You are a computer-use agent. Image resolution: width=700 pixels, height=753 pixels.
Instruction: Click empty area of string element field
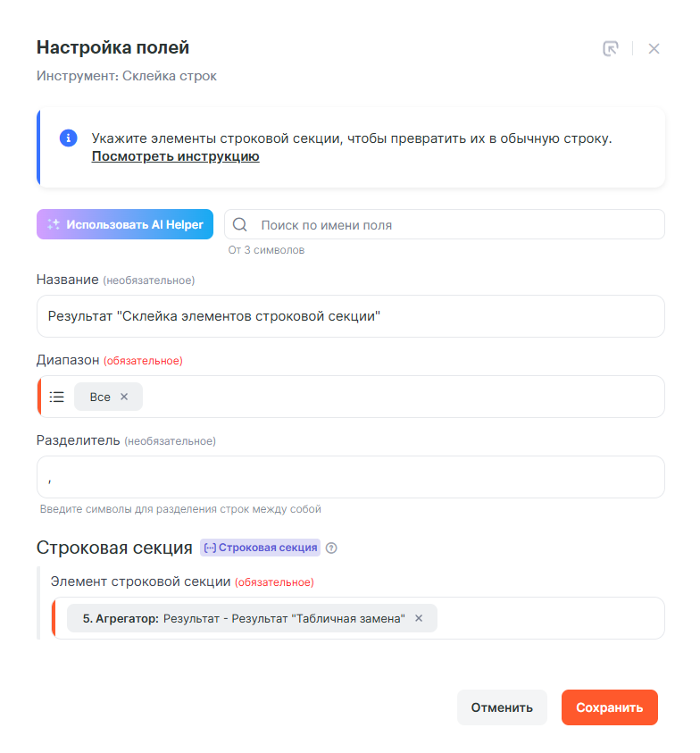tap(549, 618)
